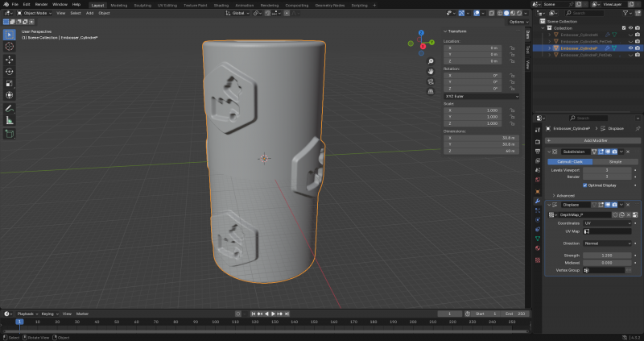The image size is (644, 341).
Task: Select the Move tool in viewport toolbar
Action: click(10, 59)
